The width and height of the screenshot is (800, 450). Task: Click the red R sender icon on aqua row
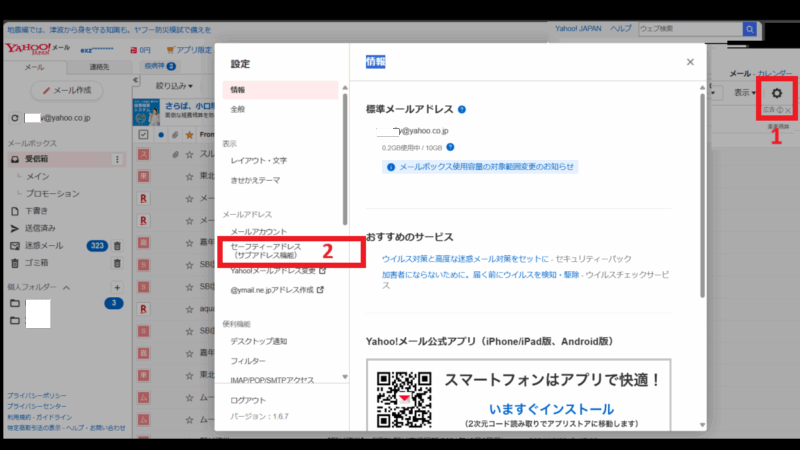point(143,309)
